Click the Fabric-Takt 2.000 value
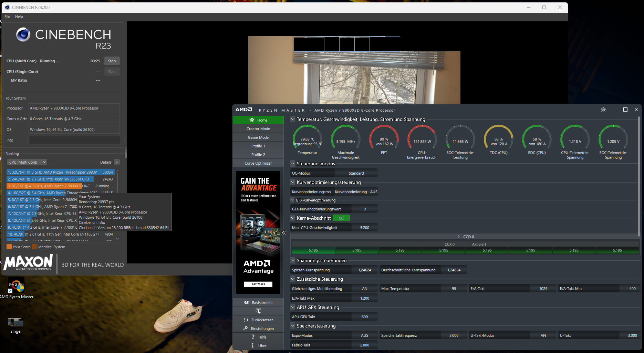This screenshot has height=353, width=644. coord(365,345)
